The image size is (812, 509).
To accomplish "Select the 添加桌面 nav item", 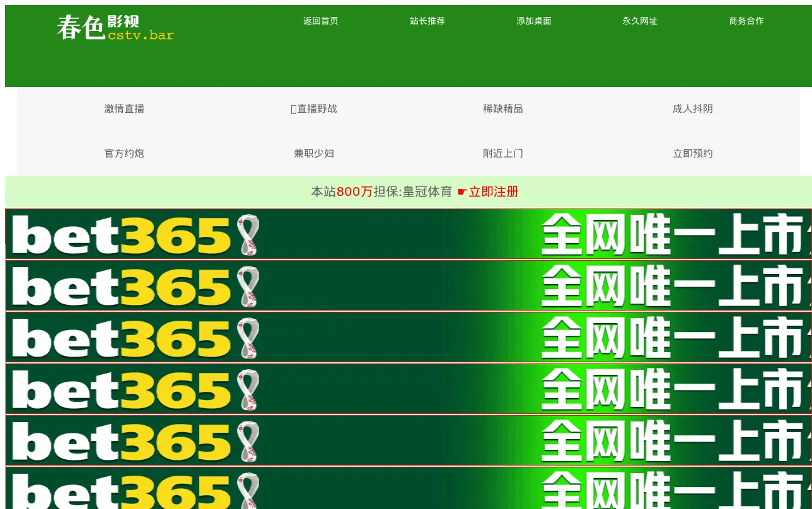I will coord(534,21).
